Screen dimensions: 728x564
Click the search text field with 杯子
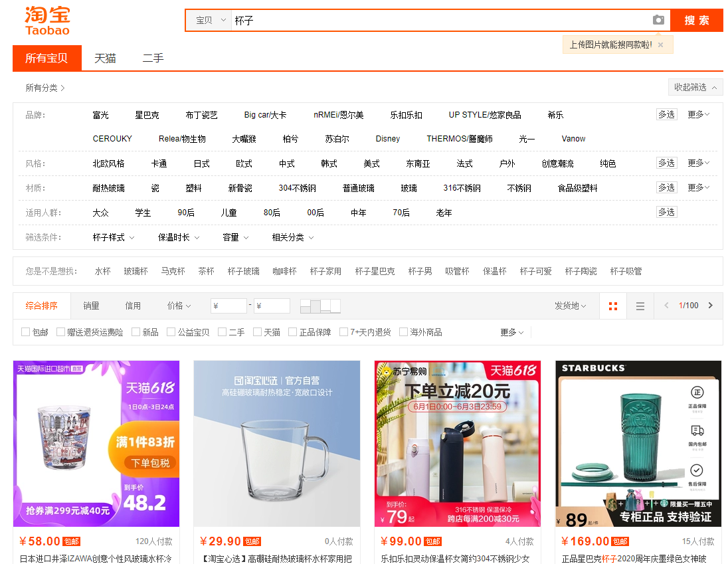click(441, 21)
